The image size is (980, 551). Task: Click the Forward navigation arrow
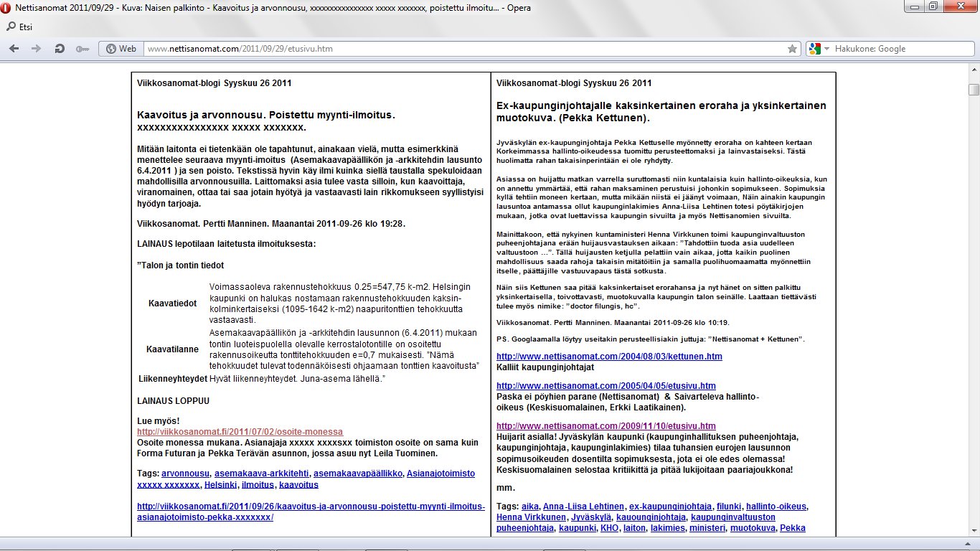click(x=36, y=49)
